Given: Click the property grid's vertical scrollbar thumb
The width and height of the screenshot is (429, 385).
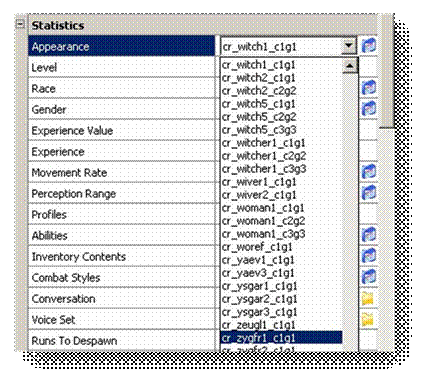Looking at the screenshot, I should tap(387, 72).
